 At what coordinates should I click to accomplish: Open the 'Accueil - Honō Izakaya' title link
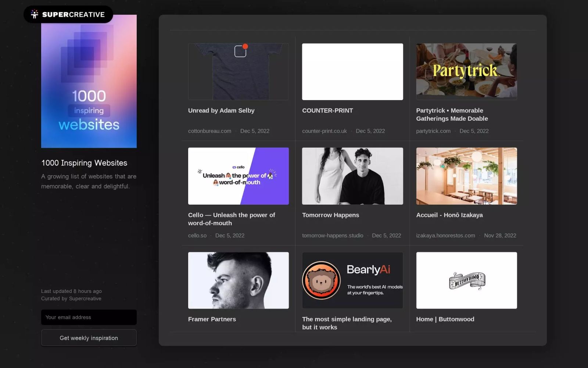coord(449,215)
